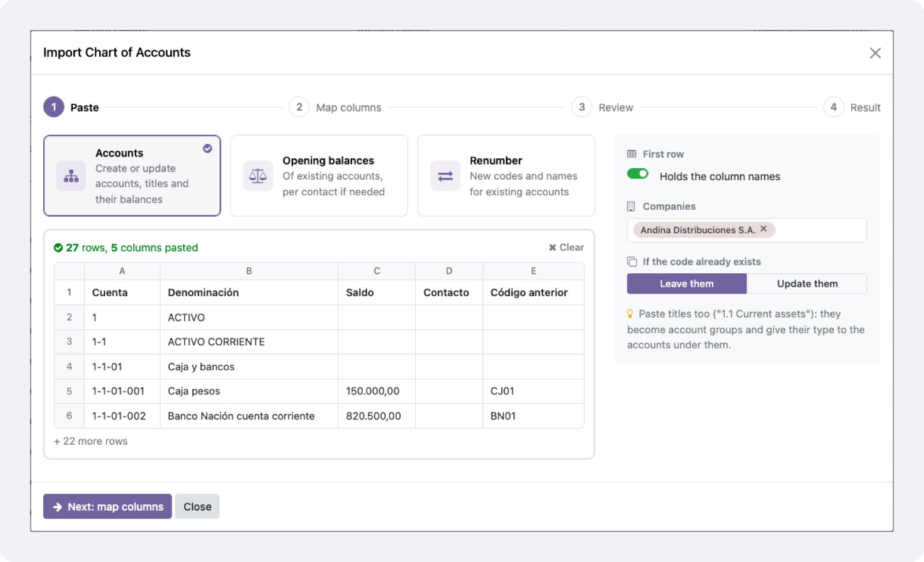The height and width of the screenshot is (562, 924).
Task: Click the Companies building icon
Action: [x=631, y=206]
